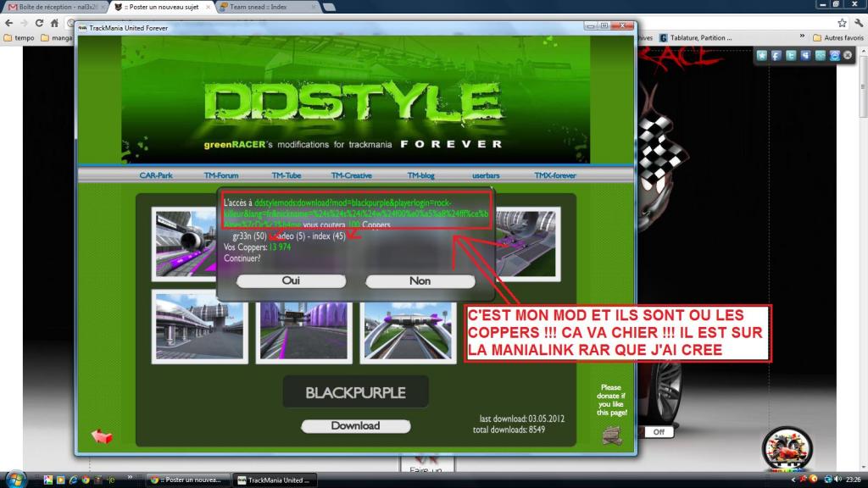Click the DDSTYLE banner logo
Viewport: 868px width, 488px height.
pos(353,102)
